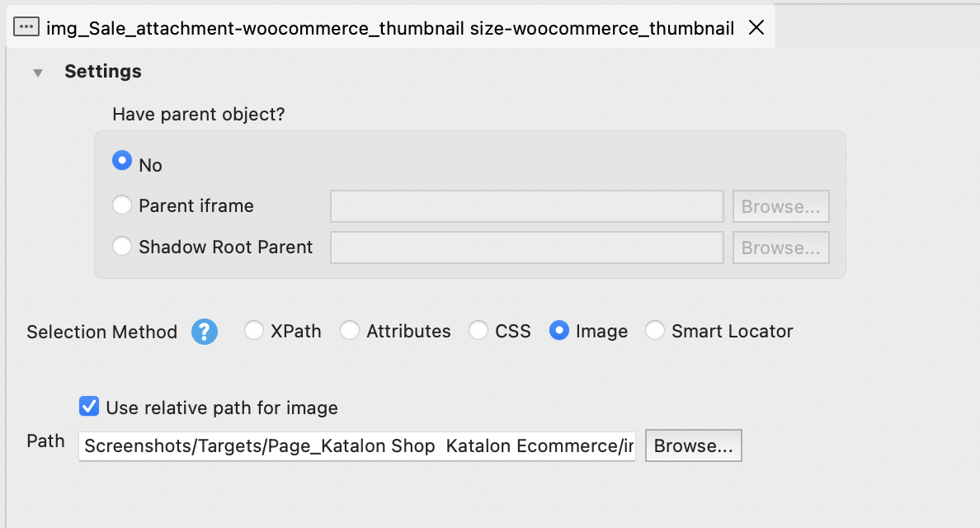Screen dimensions: 980x528
Task: Switch selection method to Attributes
Action: [350, 331]
